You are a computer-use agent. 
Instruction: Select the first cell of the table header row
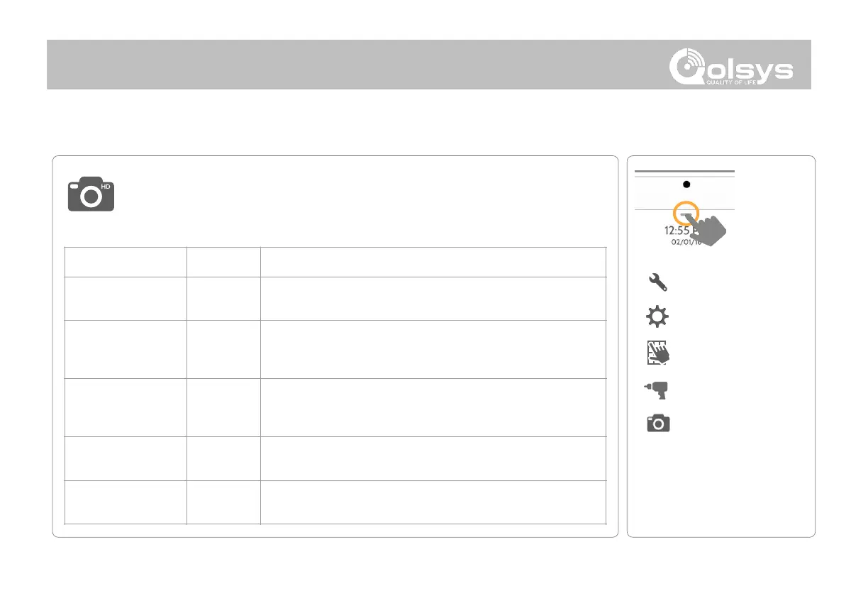pyautogui.click(x=126, y=261)
